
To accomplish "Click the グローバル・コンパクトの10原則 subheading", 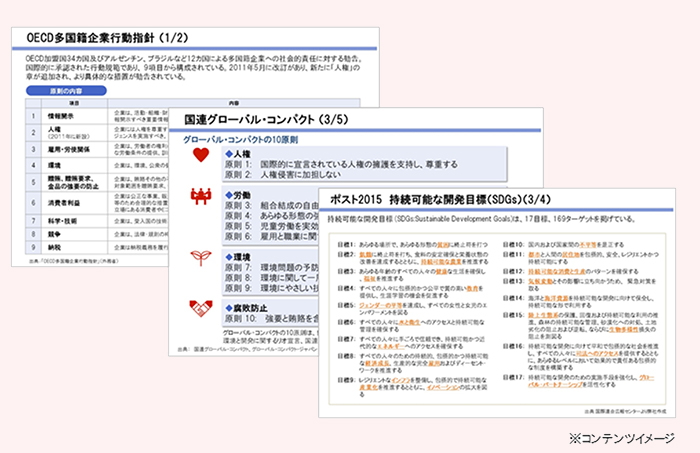I will (240, 140).
